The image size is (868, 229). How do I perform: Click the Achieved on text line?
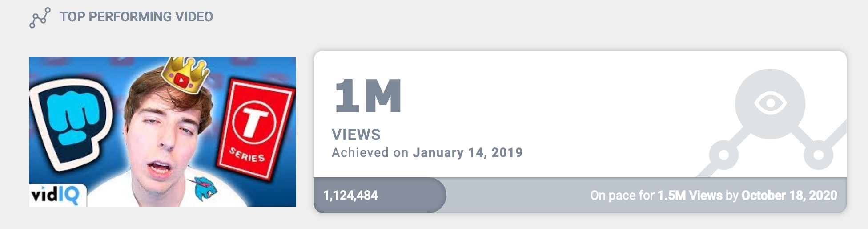click(427, 153)
